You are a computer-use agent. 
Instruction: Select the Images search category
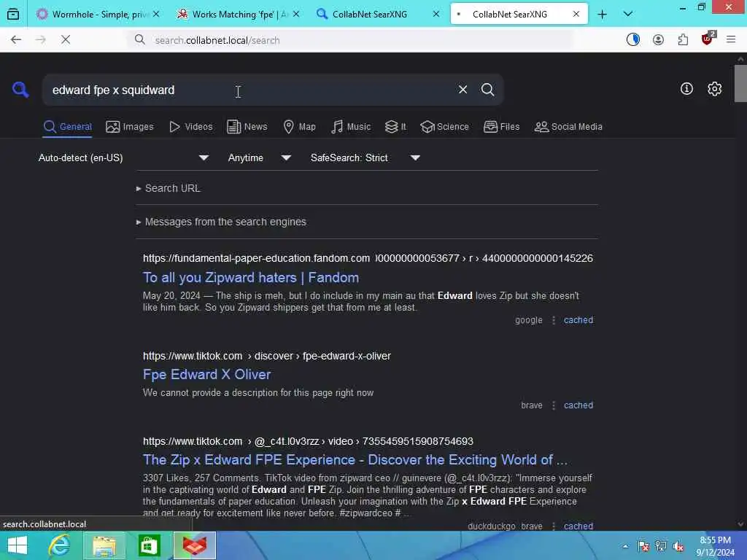[x=130, y=127]
